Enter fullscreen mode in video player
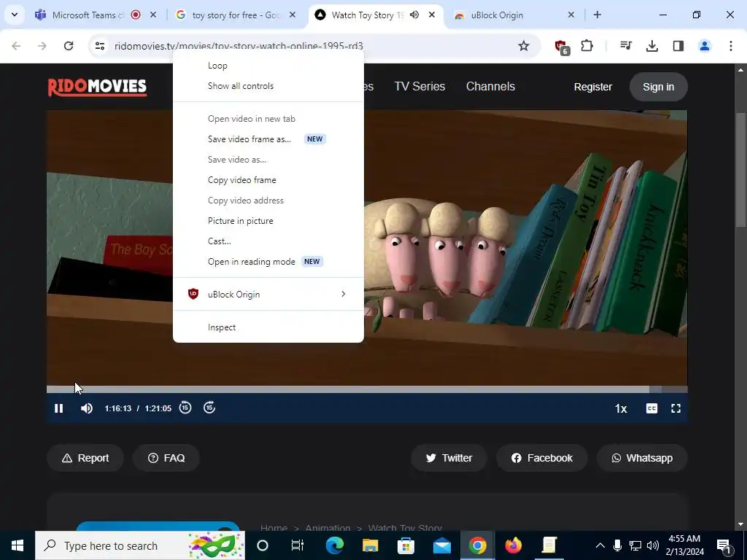The image size is (747, 560). [676, 408]
